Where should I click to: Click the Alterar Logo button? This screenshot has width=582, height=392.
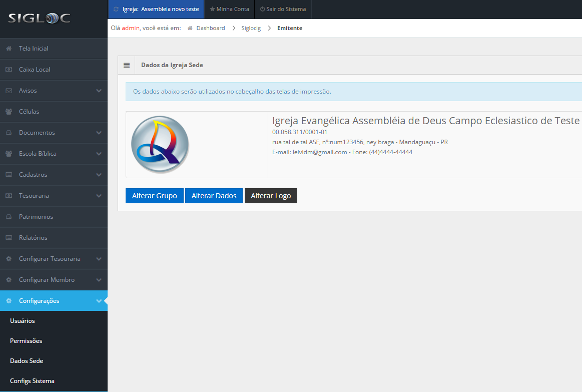[x=271, y=196]
